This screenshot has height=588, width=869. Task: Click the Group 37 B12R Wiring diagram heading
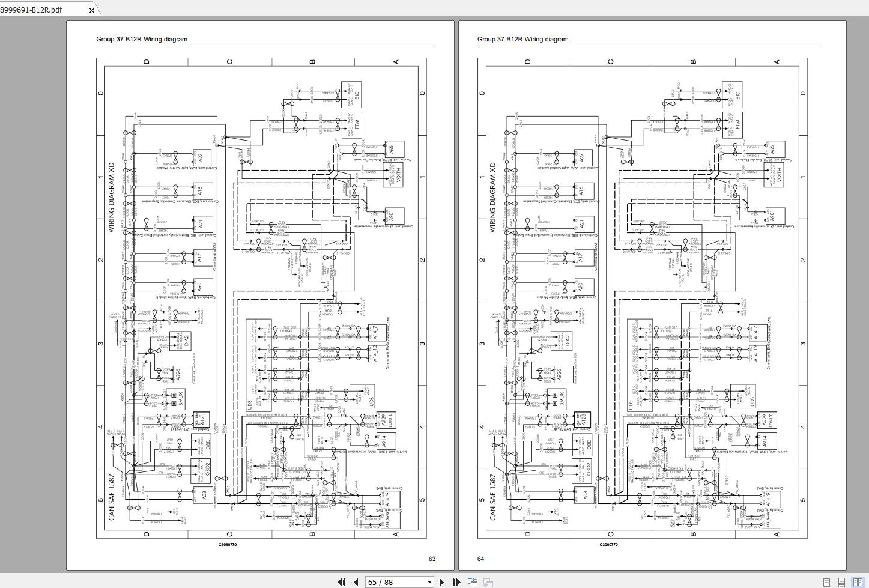click(141, 39)
